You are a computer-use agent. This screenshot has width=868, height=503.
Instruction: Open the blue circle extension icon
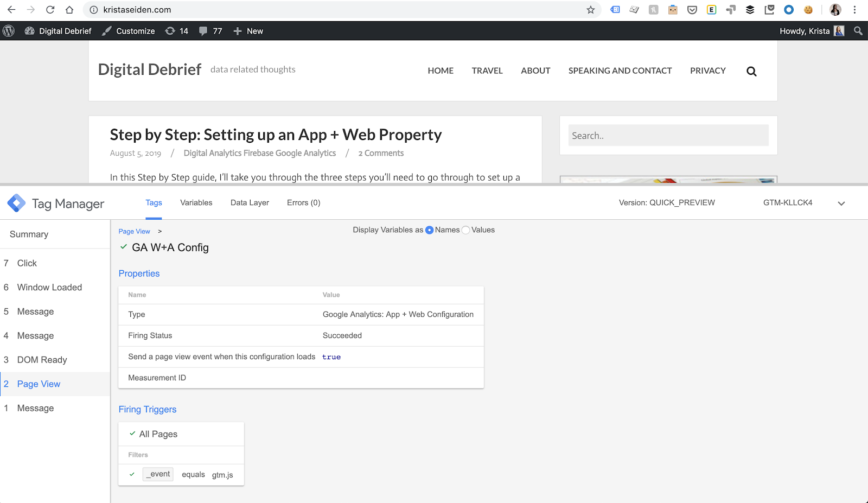[x=789, y=10]
